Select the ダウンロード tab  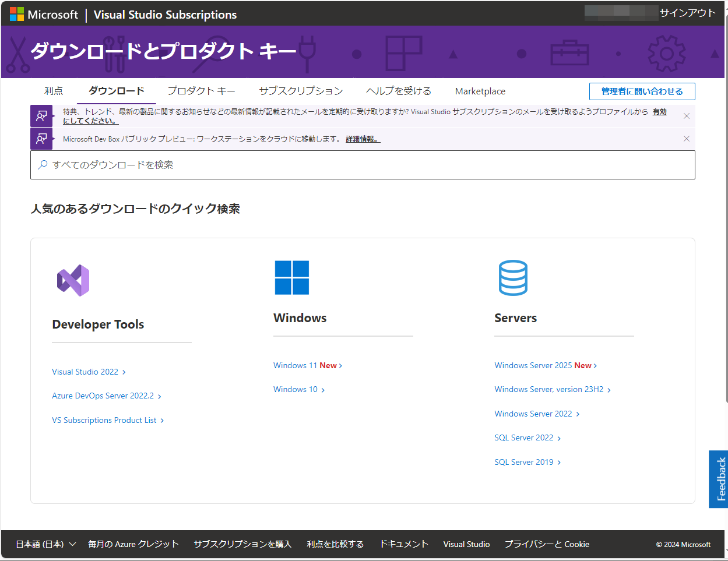117,91
